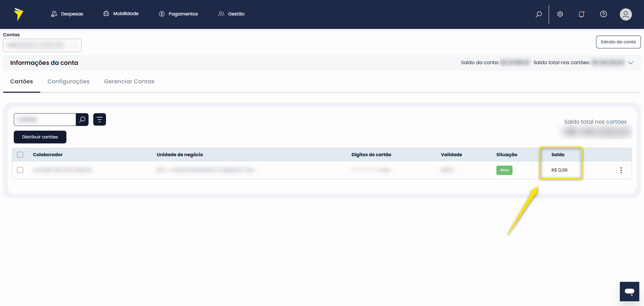
Task: Click the Distribuir cartões button
Action: coord(40,137)
